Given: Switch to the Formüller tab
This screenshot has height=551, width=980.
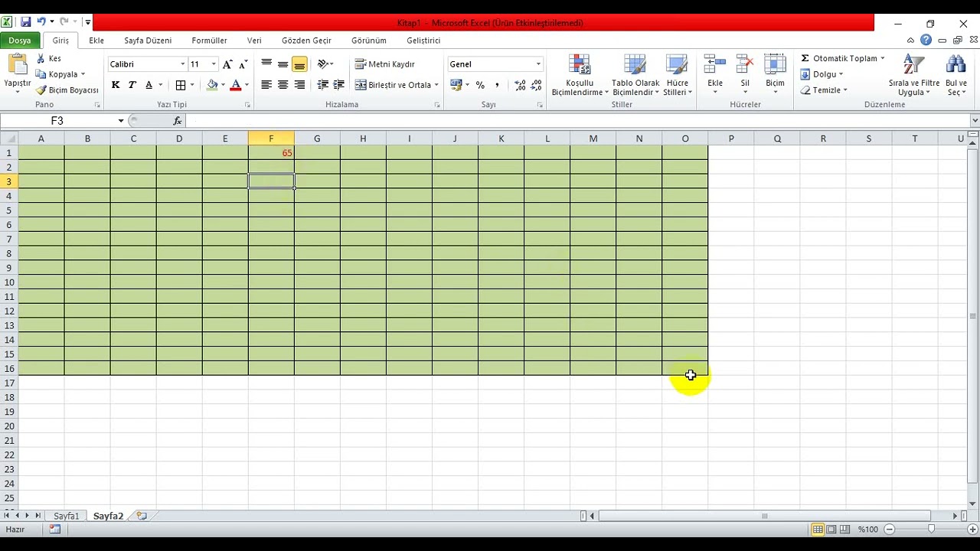Looking at the screenshot, I should tap(209, 41).
